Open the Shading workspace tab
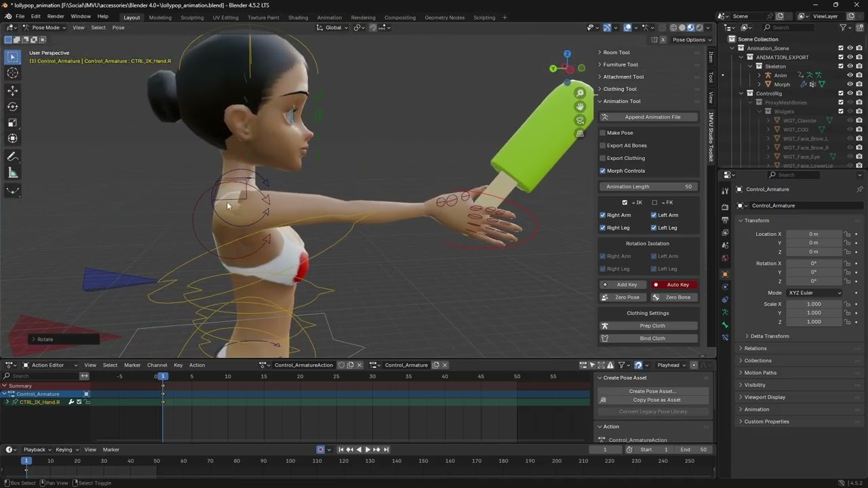This screenshot has height=488, width=868. point(298,18)
